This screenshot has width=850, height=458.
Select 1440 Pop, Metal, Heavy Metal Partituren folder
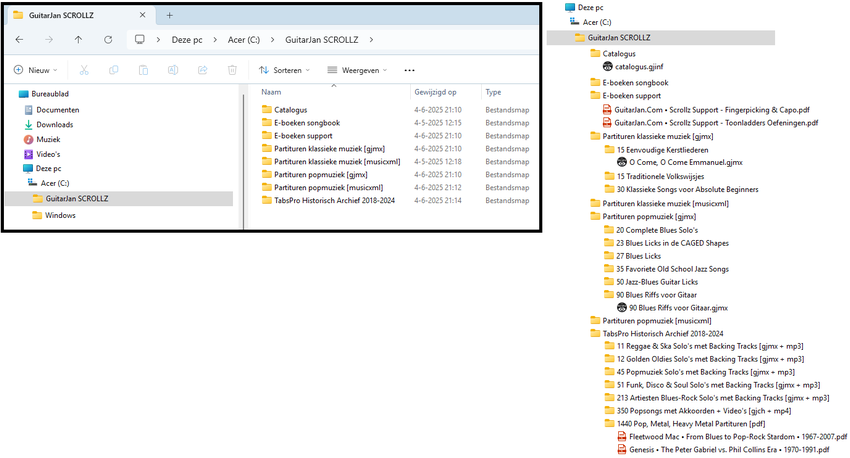click(x=685, y=424)
